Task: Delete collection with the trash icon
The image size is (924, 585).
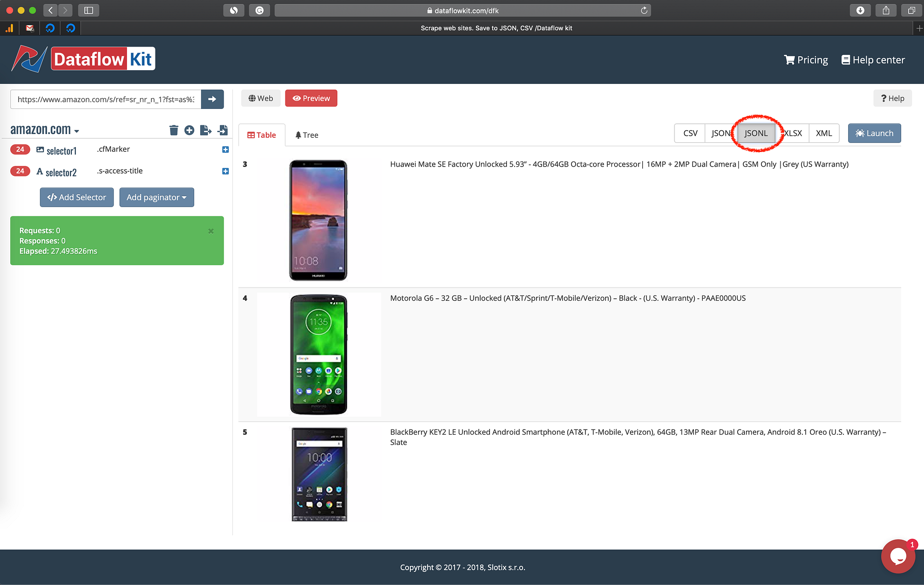Action: 174,130
